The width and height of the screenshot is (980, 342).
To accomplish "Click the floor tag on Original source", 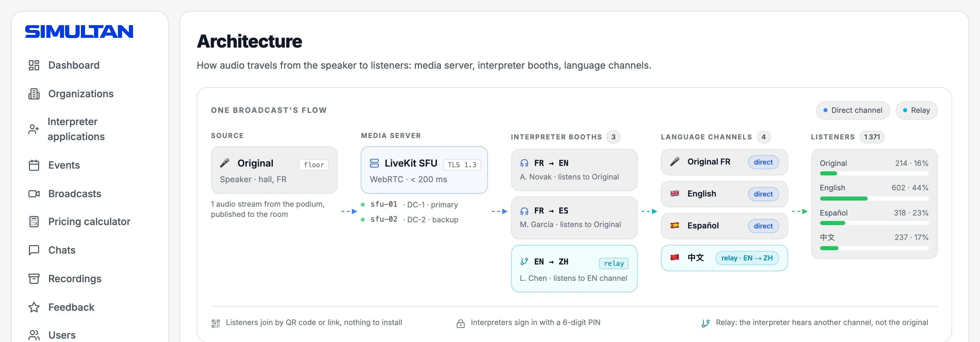I will point(314,165).
